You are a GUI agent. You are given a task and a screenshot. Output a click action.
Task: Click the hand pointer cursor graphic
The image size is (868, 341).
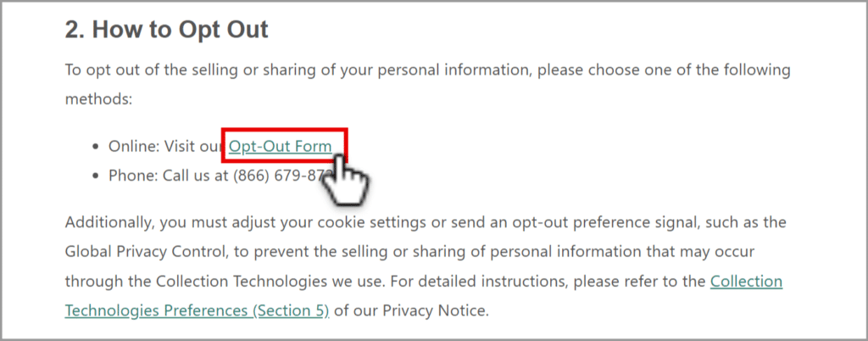pyautogui.click(x=343, y=180)
